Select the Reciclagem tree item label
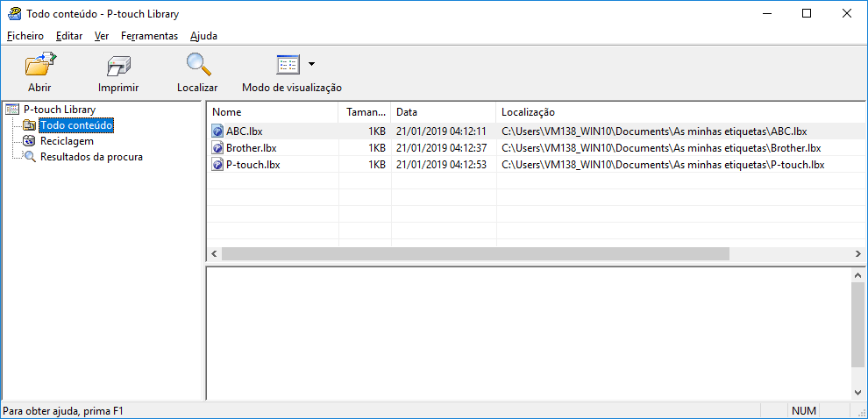This screenshot has width=868, height=419. click(67, 141)
